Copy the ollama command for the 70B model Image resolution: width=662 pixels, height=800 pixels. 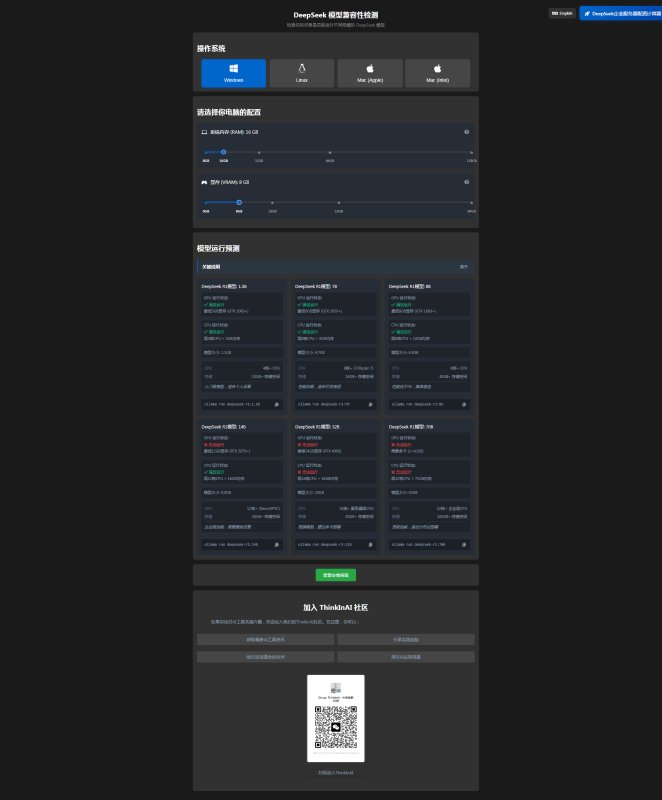[464, 544]
